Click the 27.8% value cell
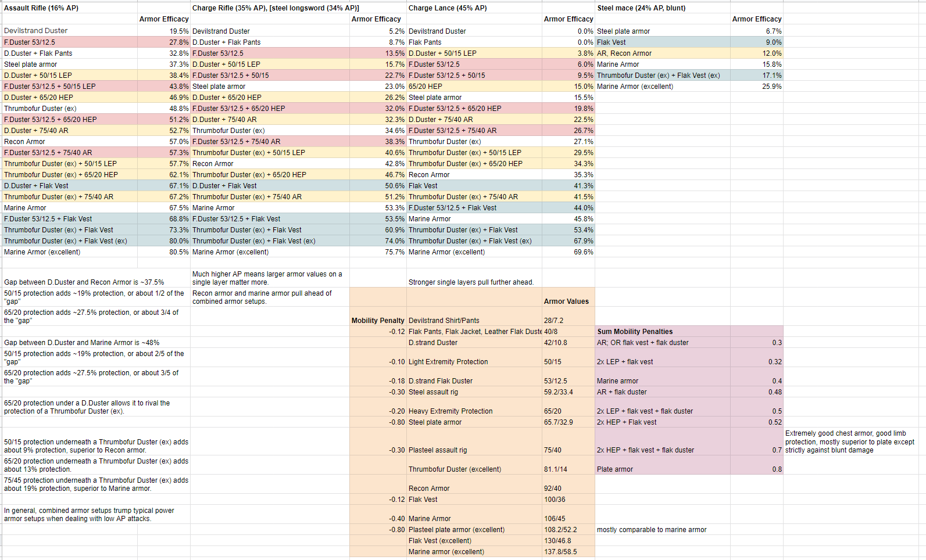The image size is (926, 560). click(164, 42)
